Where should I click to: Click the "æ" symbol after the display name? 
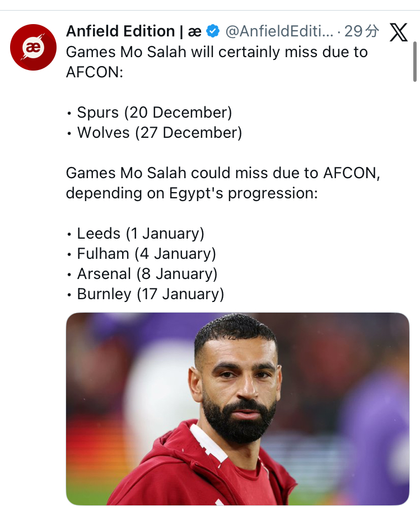pyautogui.click(x=194, y=31)
